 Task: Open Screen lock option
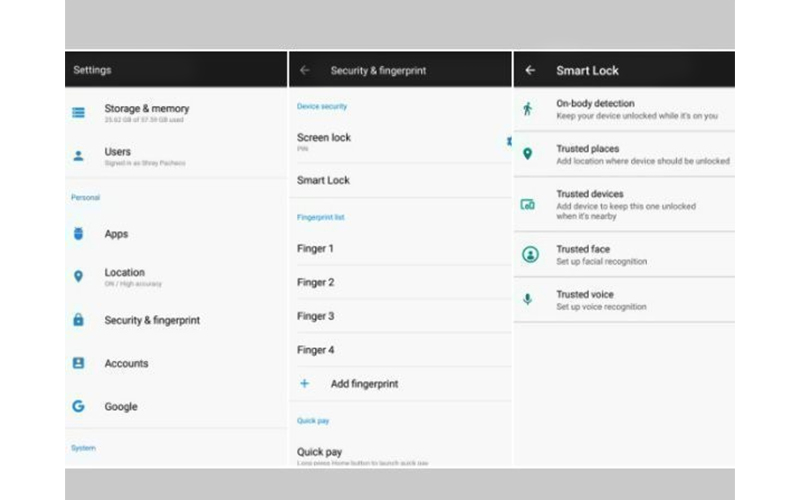tap(400, 141)
